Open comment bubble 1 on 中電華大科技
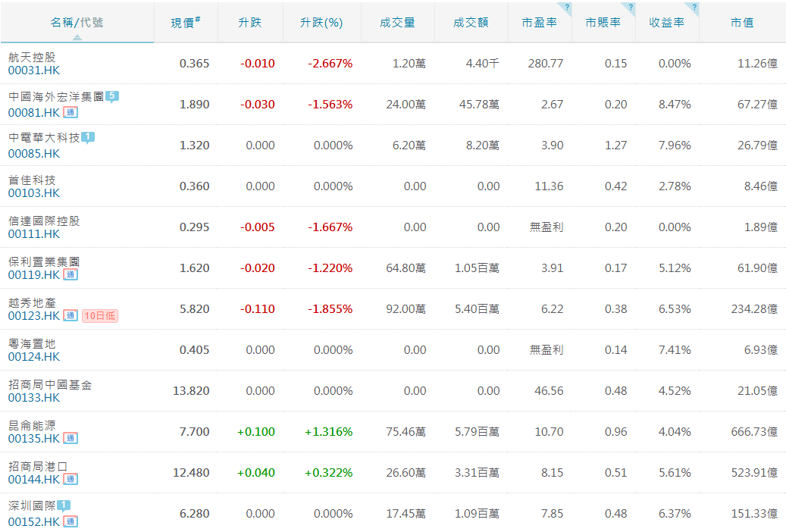Image resolution: width=786 pixels, height=532 pixels. point(88,137)
